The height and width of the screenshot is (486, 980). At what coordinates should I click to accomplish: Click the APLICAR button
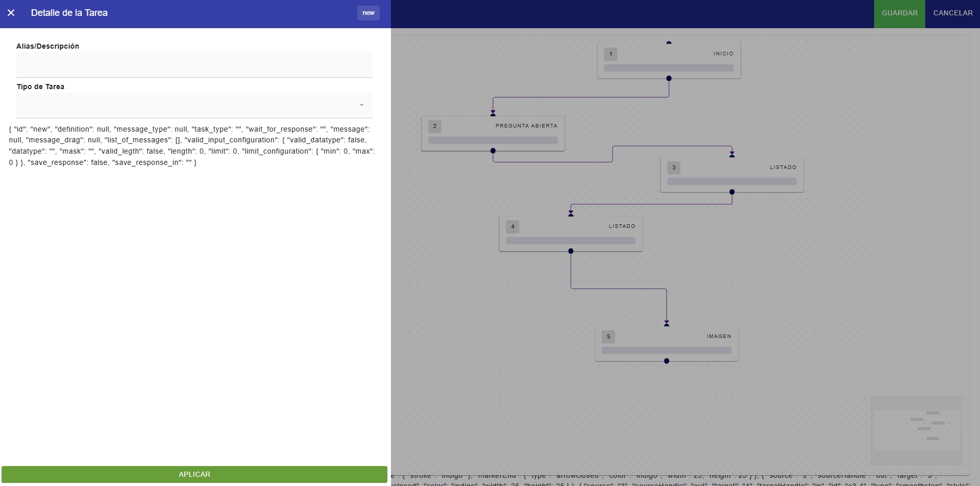[194, 474]
